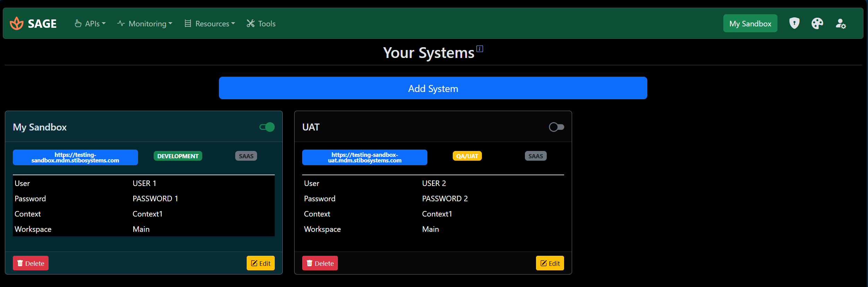This screenshot has height=287, width=868.
Task: Delete the My Sandbox system
Action: 31,263
